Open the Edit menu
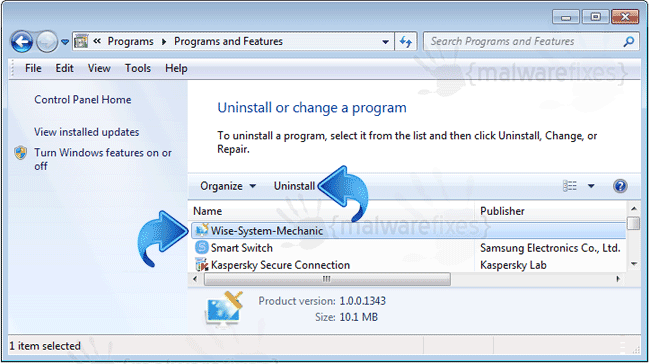The width and height of the screenshot is (650, 364). click(x=64, y=68)
